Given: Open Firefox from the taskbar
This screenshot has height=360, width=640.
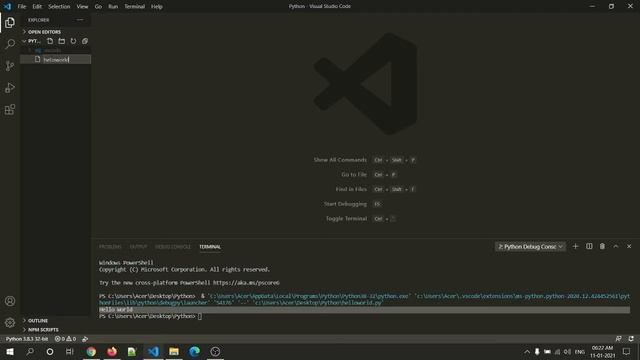Looking at the screenshot, I should [112, 351].
